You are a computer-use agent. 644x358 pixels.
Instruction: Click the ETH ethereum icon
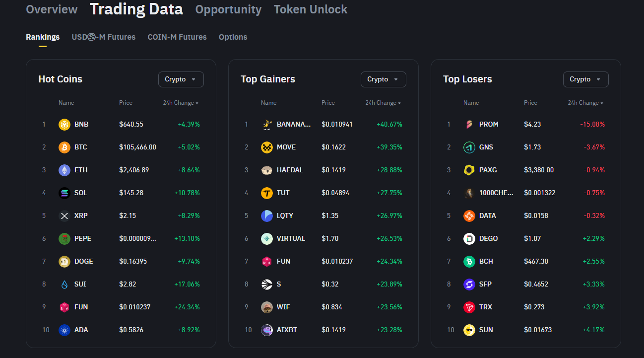click(x=64, y=170)
